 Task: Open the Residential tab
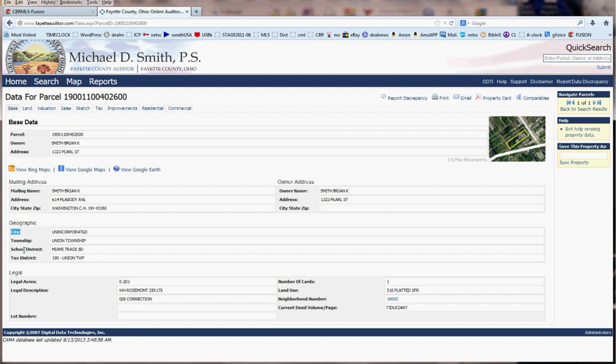[153, 108]
